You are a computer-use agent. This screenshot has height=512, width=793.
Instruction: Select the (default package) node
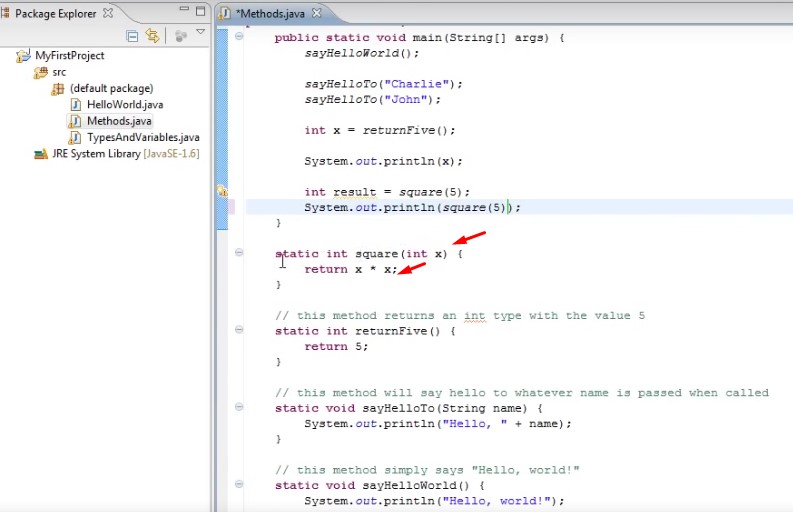tap(111, 88)
